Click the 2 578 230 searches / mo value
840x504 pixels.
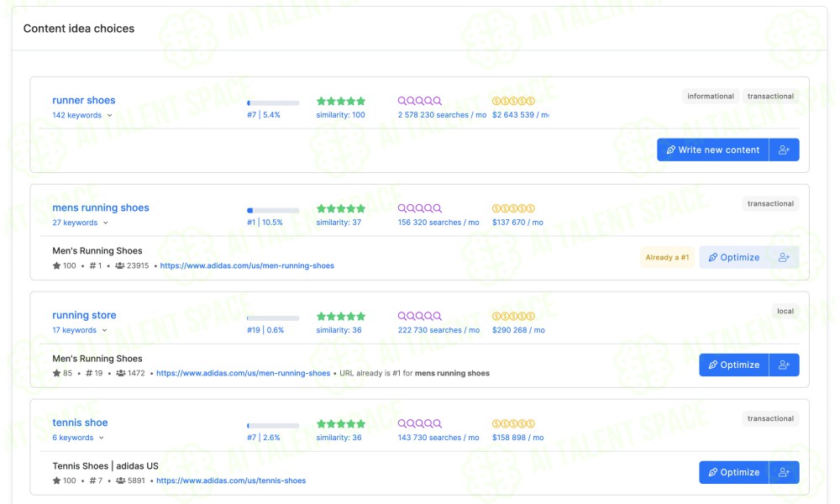click(442, 115)
